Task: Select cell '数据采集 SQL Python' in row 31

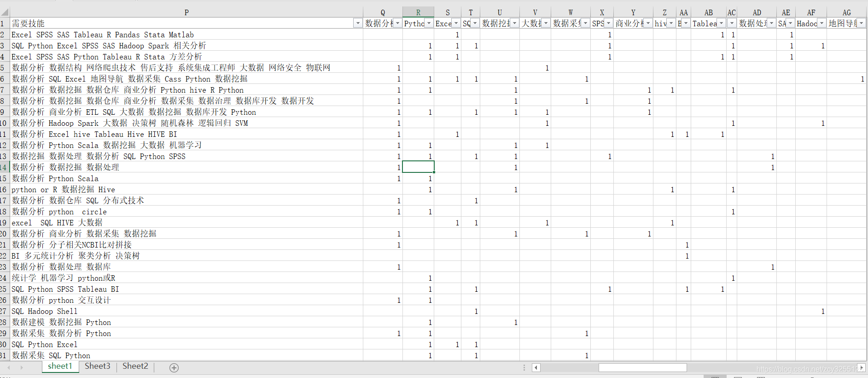Action: pos(186,355)
